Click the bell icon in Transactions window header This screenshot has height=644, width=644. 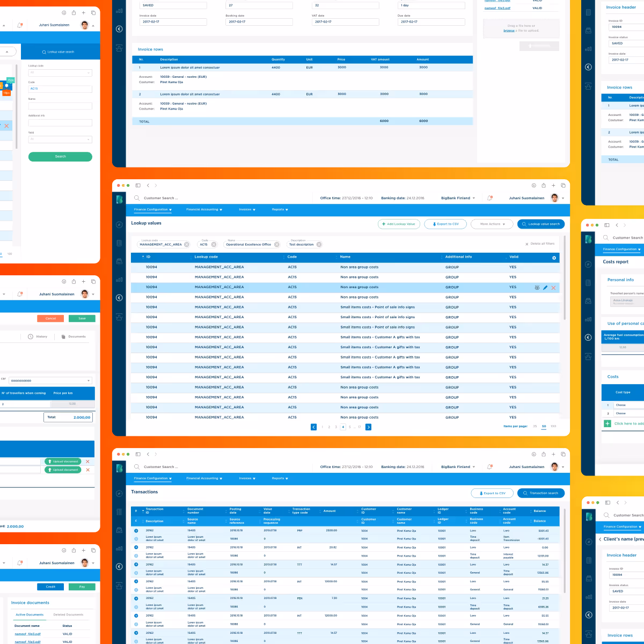pos(489,467)
